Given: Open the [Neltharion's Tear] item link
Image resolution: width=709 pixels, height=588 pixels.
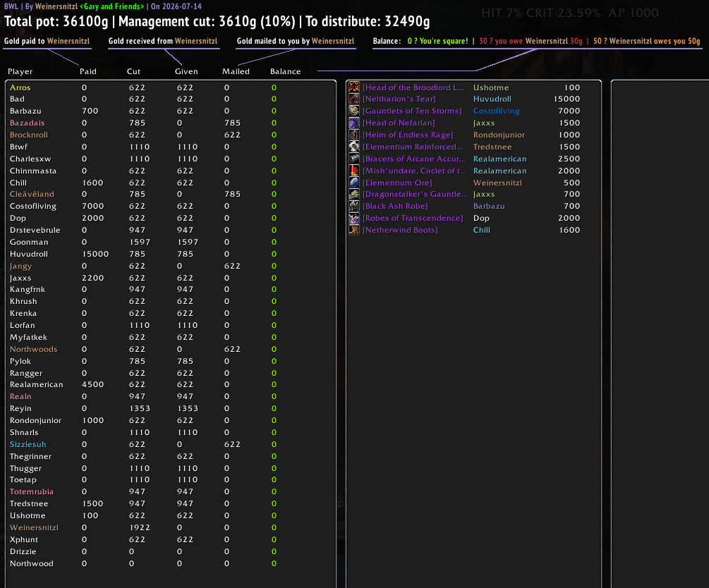Looking at the screenshot, I should coord(399,99).
